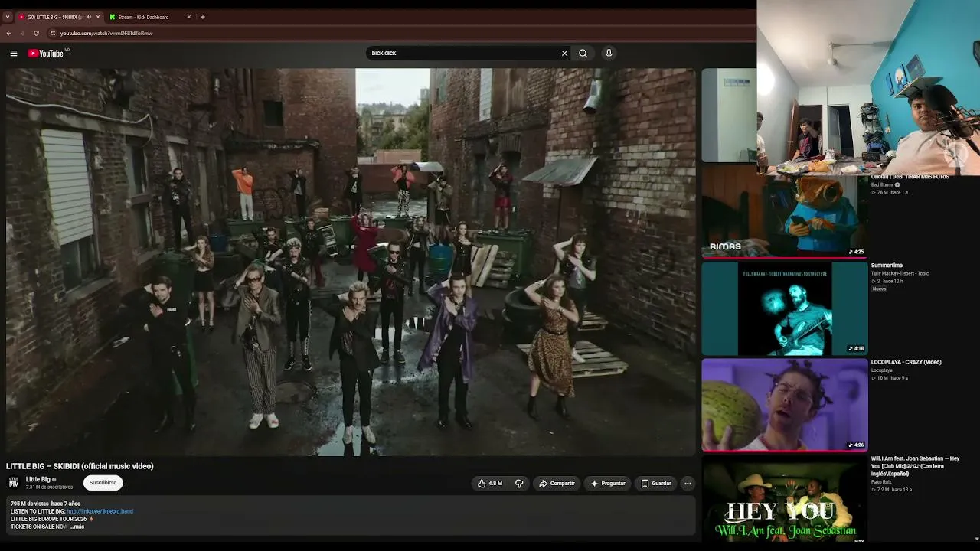
Task: Click the 795 M de vistas text
Action: 29,504
